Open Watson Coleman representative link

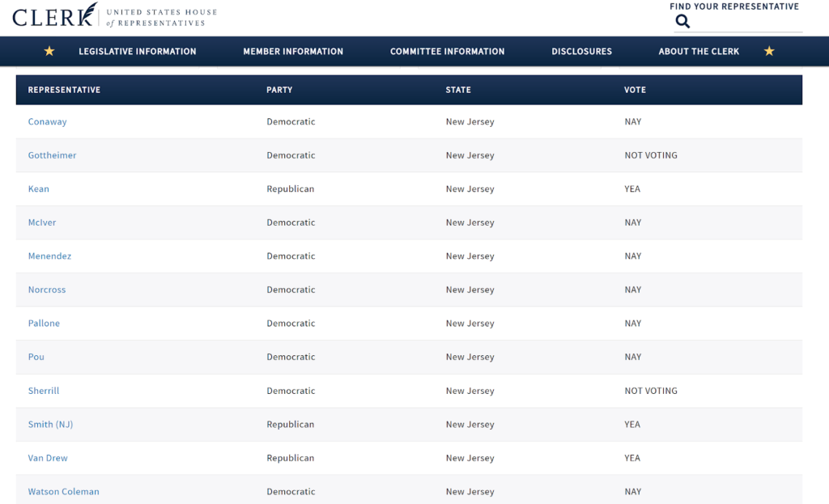click(63, 491)
